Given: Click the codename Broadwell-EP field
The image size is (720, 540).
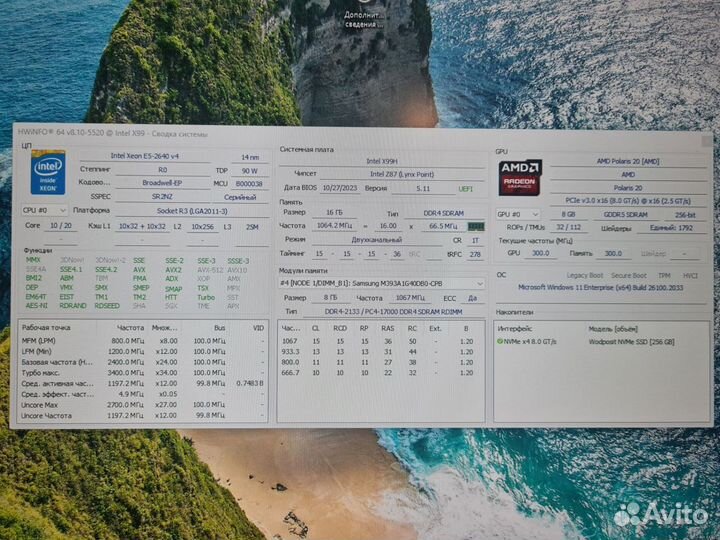Looking at the screenshot, I should 163,183.
